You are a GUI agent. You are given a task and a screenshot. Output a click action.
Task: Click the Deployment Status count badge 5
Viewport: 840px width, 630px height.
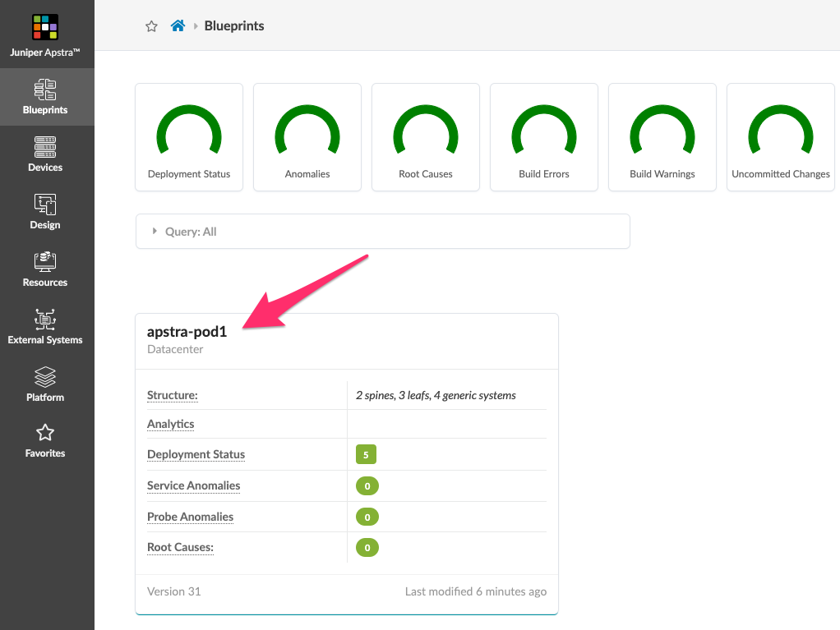click(366, 454)
